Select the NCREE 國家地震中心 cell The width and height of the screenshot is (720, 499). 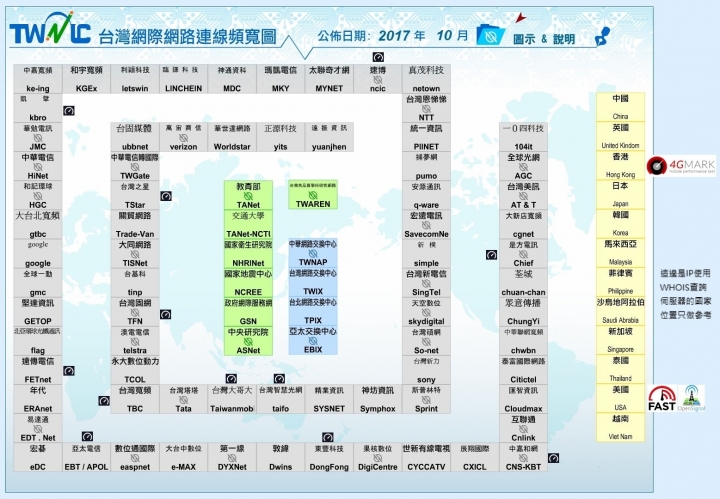click(x=248, y=283)
